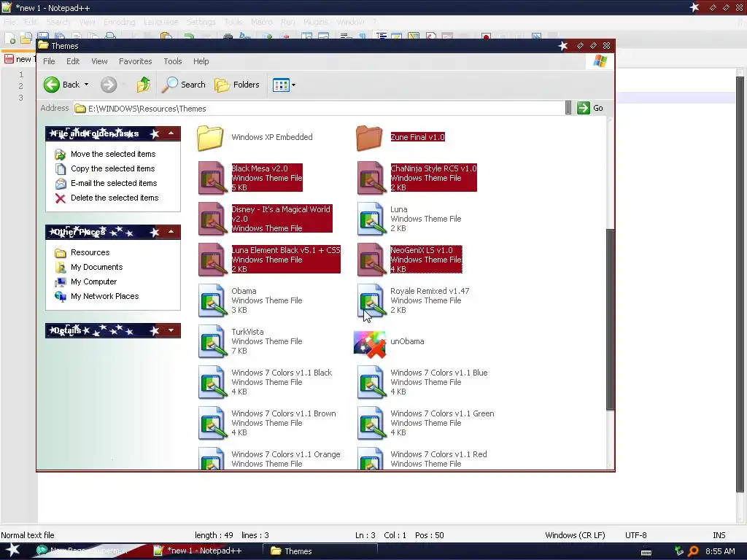Click E-mail the selected items link
Image resolution: width=747 pixels, height=560 pixels.
[x=113, y=183]
